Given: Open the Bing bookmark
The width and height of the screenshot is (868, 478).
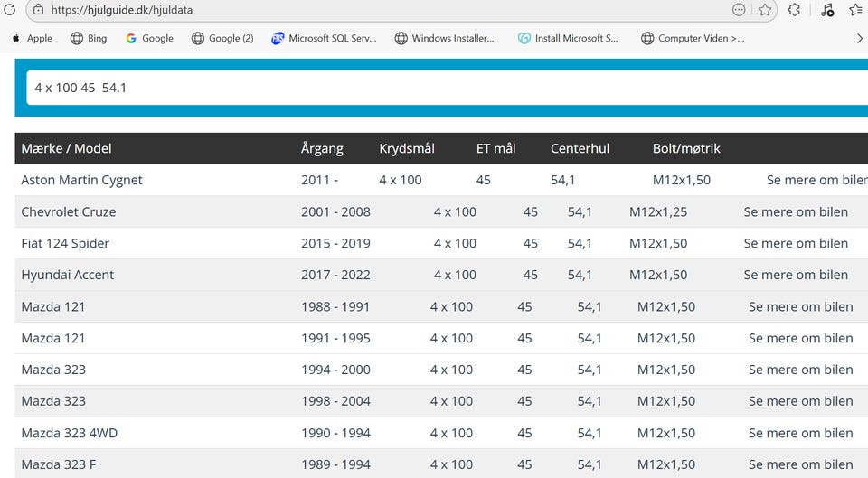Looking at the screenshot, I should tap(89, 38).
